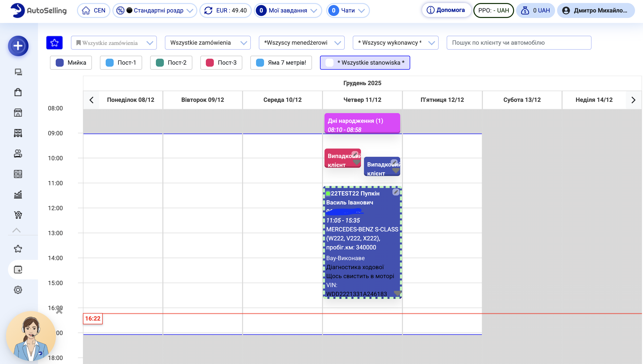The width and height of the screenshot is (643, 364).
Task: Click the blue plus add button
Action: [x=18, y=46]
